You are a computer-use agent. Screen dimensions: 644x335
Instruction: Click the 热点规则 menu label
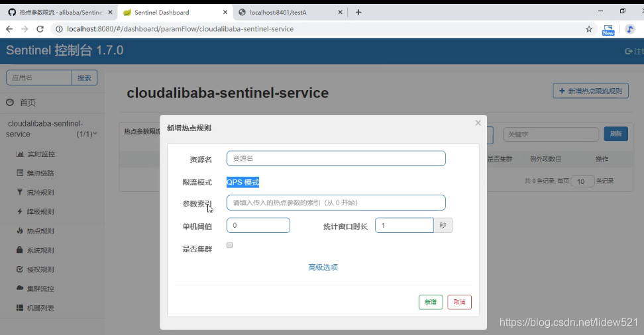40,230
